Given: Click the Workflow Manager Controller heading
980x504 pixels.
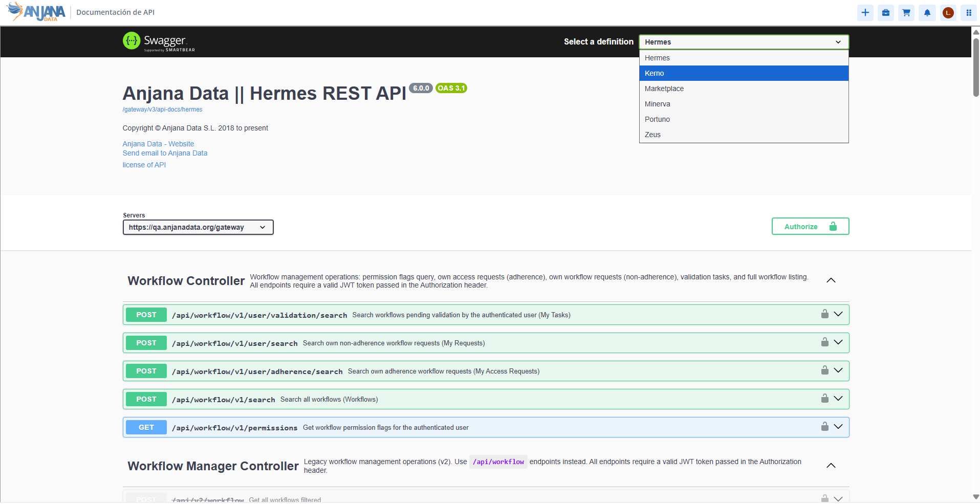Looking at the screenshot, I should [x=213, y=466].
